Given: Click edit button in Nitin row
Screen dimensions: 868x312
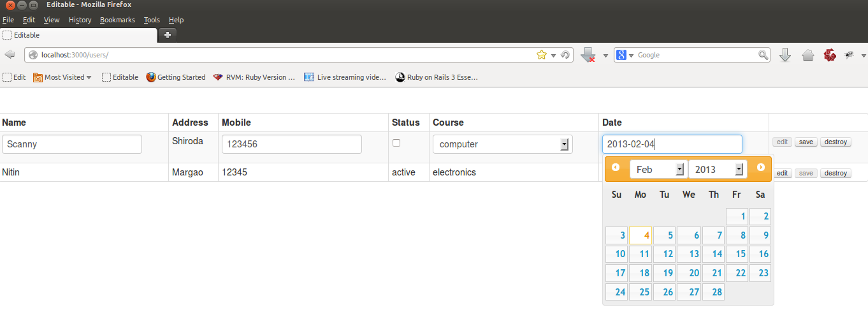Looking at the screenshot, I should [x=782, y=173].
